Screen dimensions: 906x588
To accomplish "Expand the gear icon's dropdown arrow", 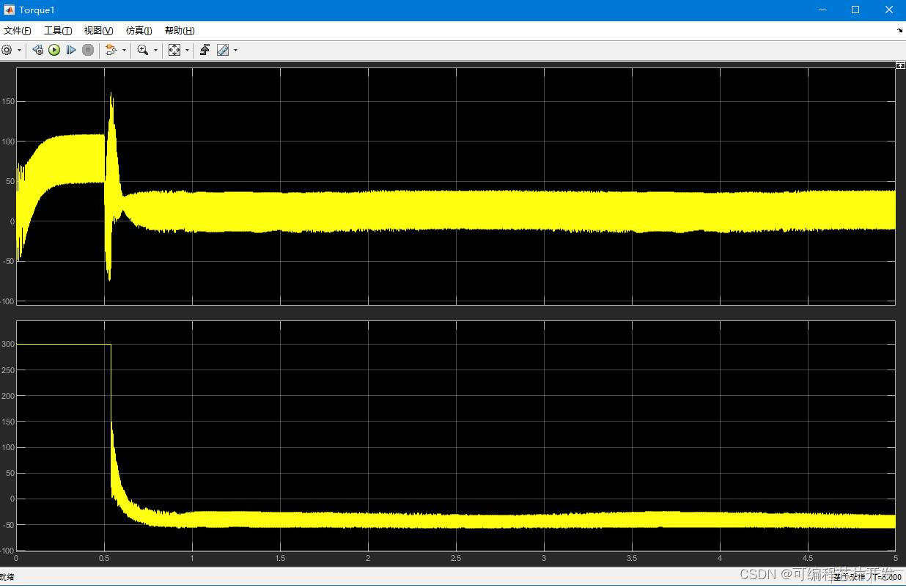I will (x=19, y=50).
